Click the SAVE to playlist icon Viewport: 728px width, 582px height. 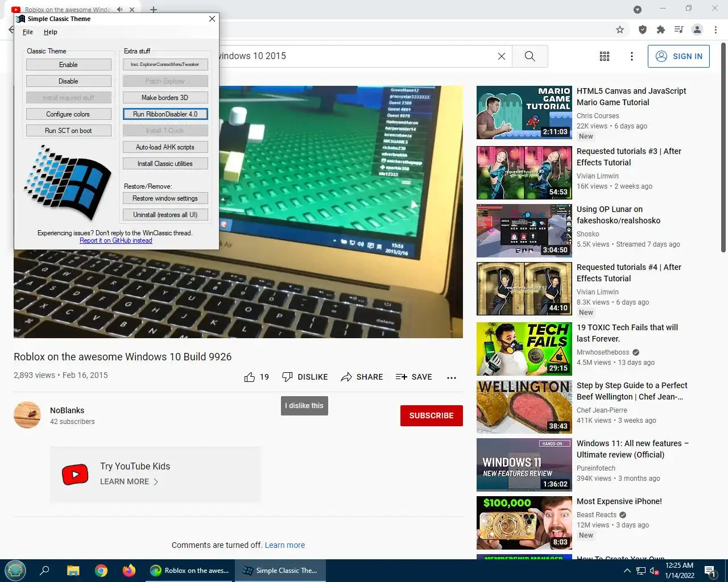coord(402,377)
